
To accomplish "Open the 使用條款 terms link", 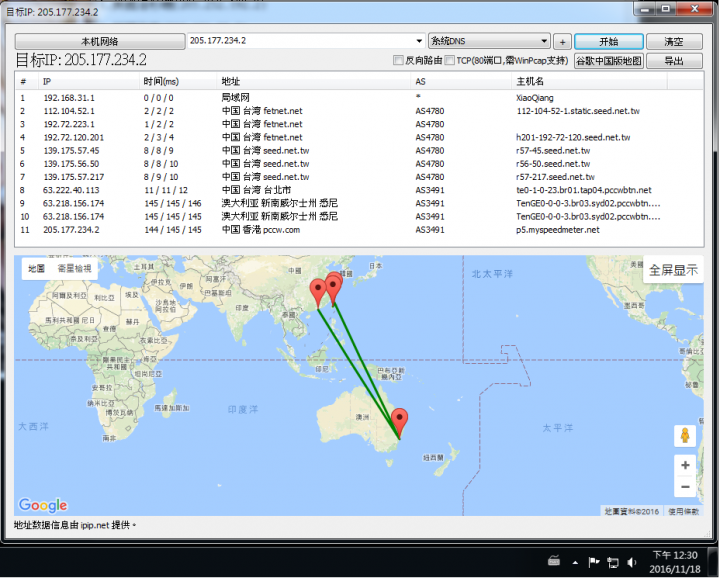I will click(x=683, y=511).
